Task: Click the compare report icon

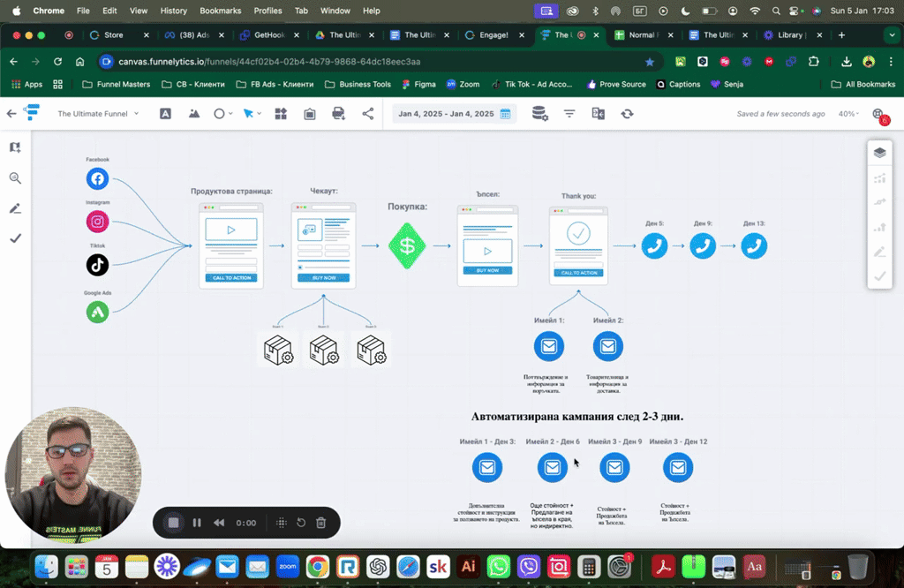Action: click(598, 114)
